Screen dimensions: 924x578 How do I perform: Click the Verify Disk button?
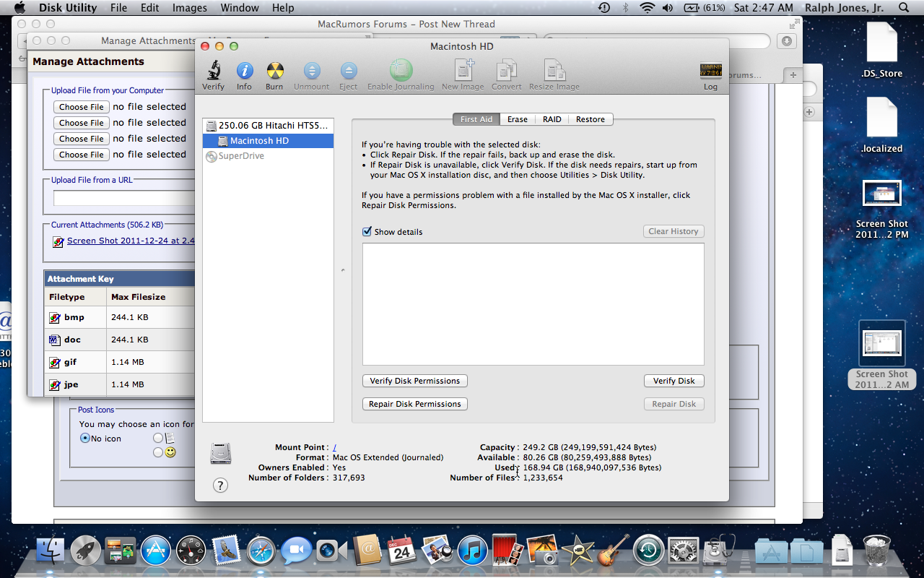coord(674,381)
